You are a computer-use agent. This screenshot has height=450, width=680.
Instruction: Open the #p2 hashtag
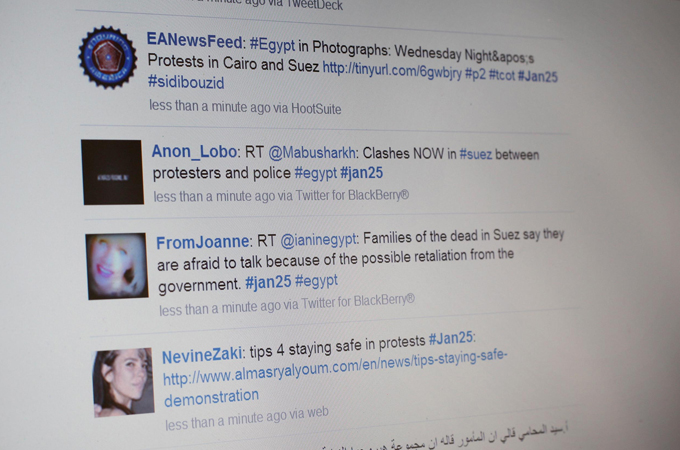(x=475, y=74)
